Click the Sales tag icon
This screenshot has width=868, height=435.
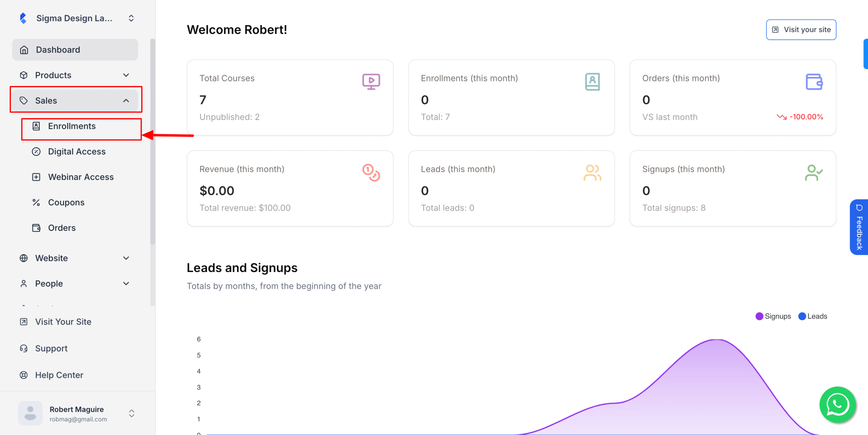[x=23, y=101]
